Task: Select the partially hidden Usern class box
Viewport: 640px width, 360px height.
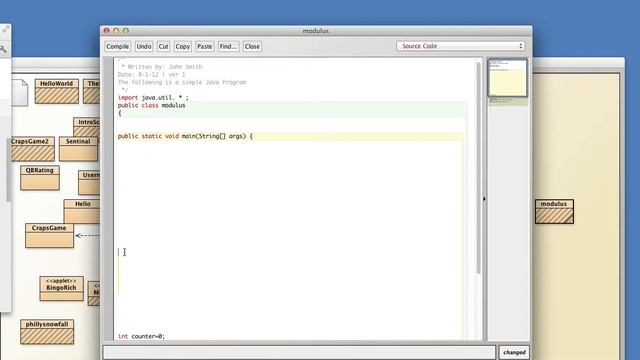Action: click(89, 182)
